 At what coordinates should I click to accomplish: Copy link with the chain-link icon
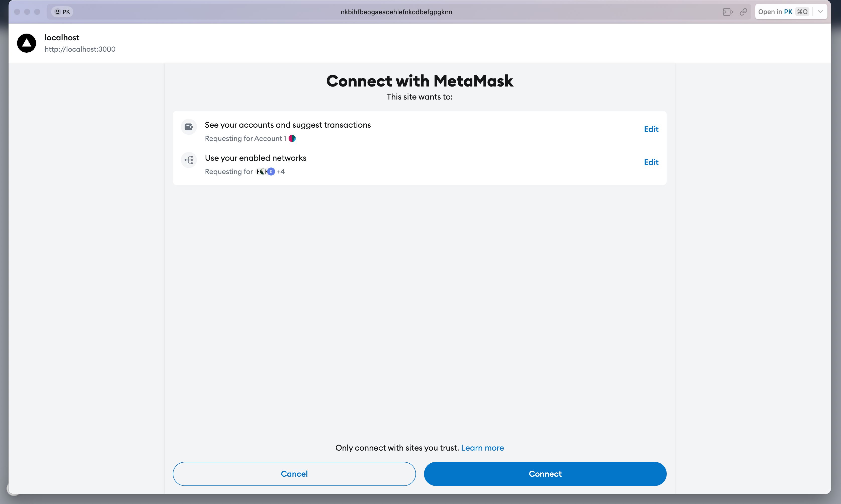click(743, 12)
